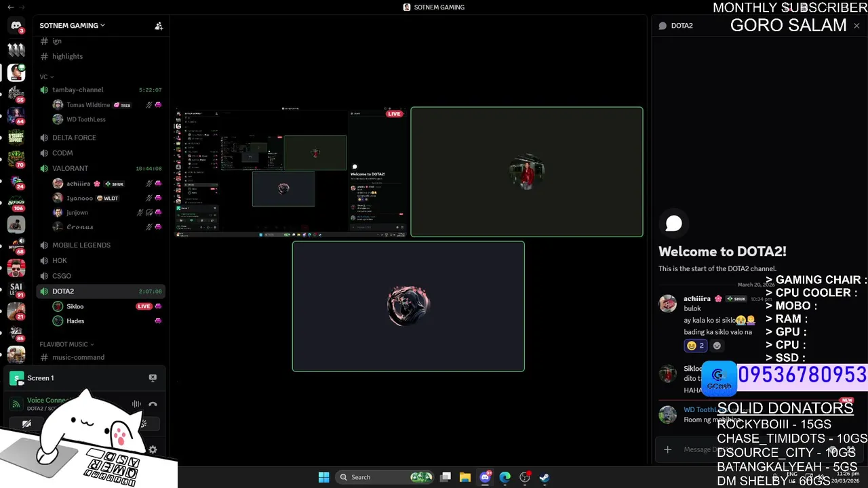Open Microsoft Edge from the taskbar
This screenshot has height=488, width=868.
[x=505, y=477]
